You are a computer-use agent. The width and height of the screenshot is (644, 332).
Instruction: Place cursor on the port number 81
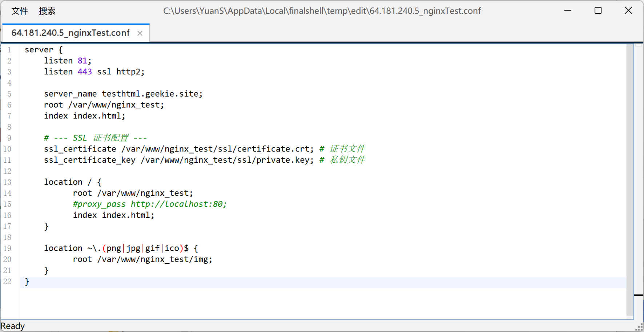coord(82,61)
